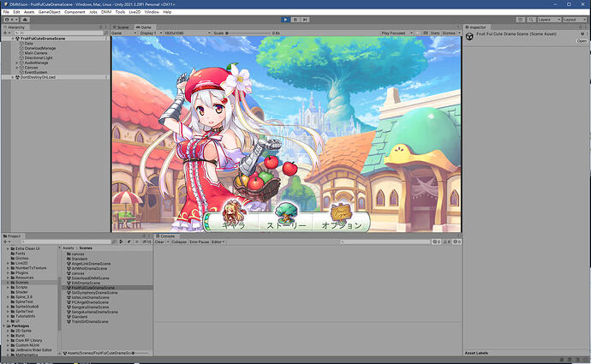Select the Main Camera object in Hierarchy
The image size is (591, 364).
click(36, 53)
